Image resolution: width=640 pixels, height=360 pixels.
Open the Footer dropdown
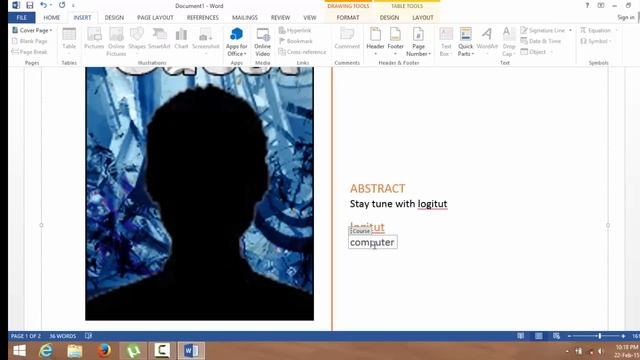(395, 42)
